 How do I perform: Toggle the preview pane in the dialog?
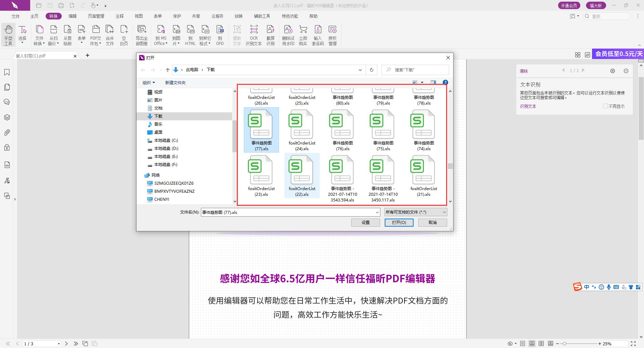(x=433, y=82)
